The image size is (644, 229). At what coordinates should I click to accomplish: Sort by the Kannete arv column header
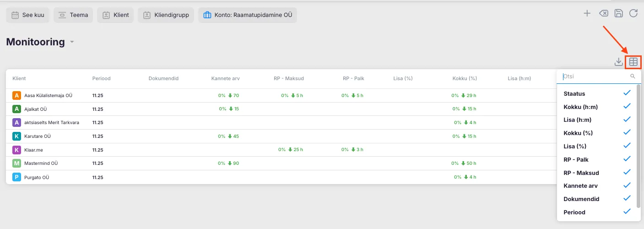click(x=225, y=78)
